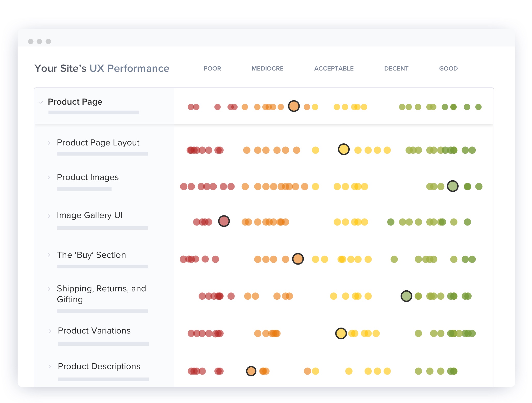Screen dimensions: 532x403
Task: Expand Shipping, Returns, and Gifting row
Action: click(x=49, y=289)
